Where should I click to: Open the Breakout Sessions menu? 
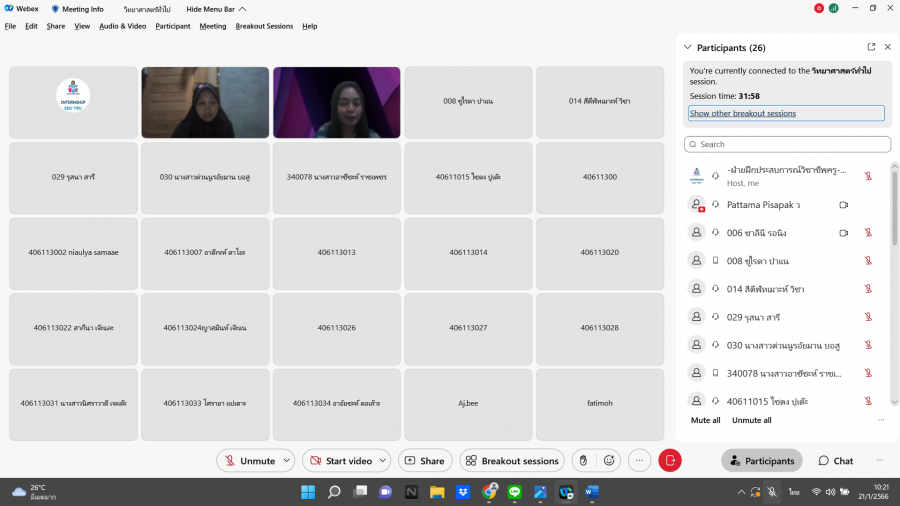pyautogui.click(x=264, y=26)
